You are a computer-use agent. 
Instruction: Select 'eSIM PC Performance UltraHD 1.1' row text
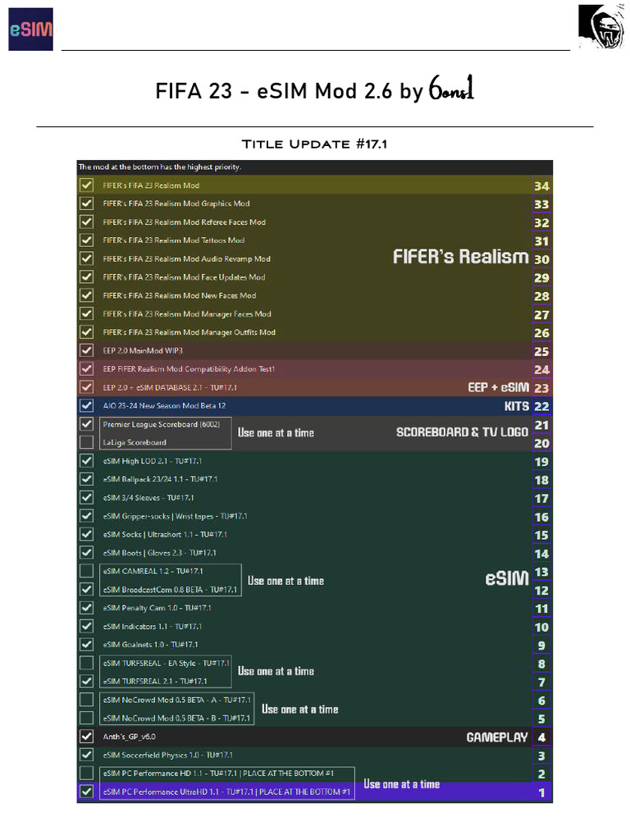pyautogui.click(x=226, y=792)
